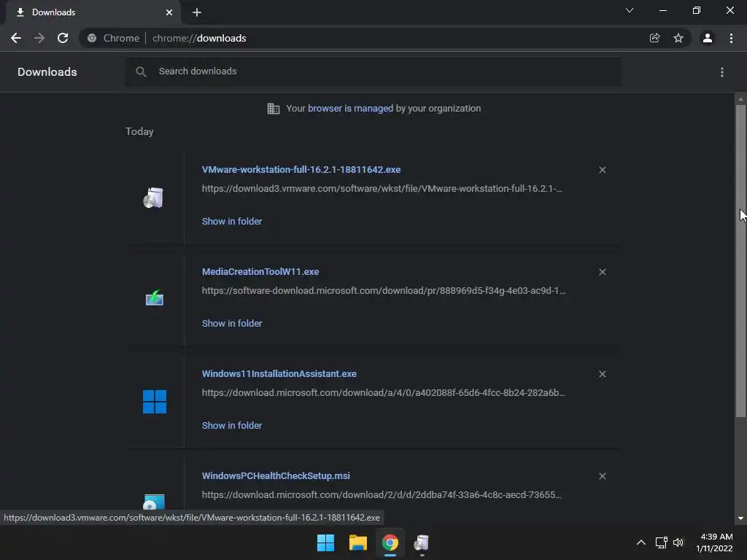
Task: Remove MediaCreationToolW11.exe from list
Action: [x=602, y=272]
